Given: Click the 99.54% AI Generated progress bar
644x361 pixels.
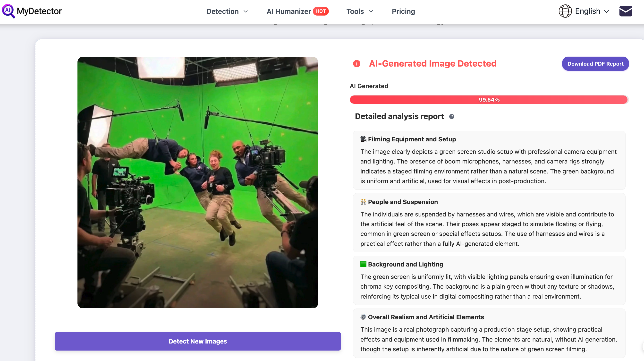Looking at the screenshot, I should (x=489, y=100).
